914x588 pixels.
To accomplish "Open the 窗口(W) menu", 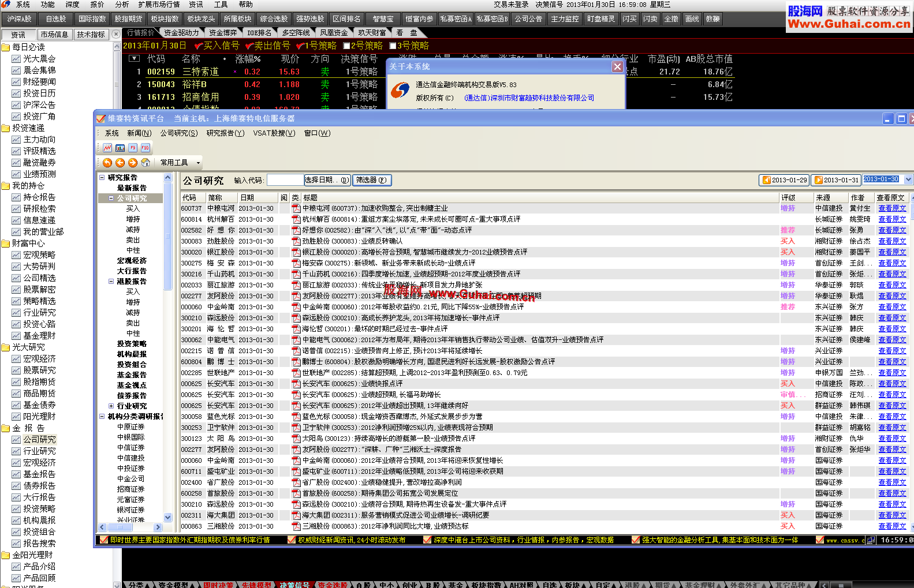I will (x=317, y=133).
